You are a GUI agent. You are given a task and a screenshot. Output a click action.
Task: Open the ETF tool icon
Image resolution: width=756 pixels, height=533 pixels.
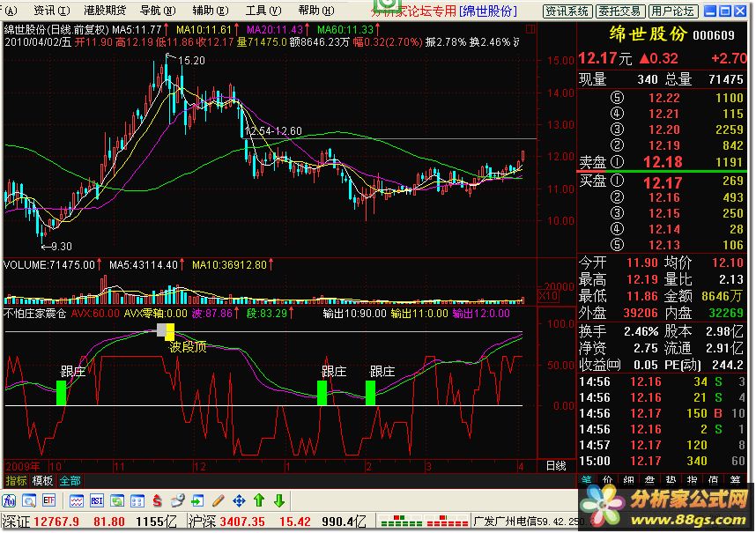point(48,500)
